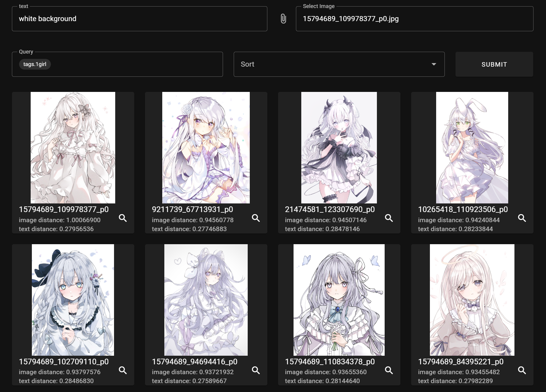Click magnifier icon for 15794689_109978377_p0
Viewport: 546px width, 392px height.
[123, 218]
